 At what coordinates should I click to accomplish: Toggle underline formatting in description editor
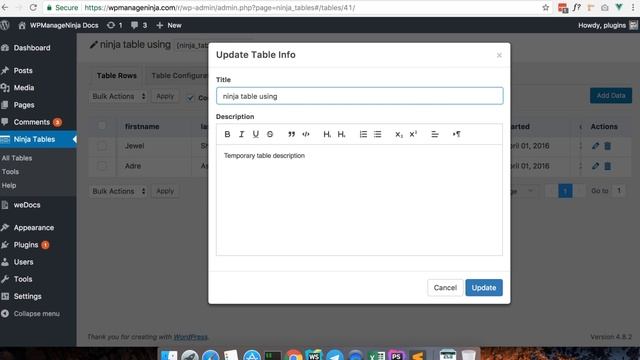(x=256, y=134)
